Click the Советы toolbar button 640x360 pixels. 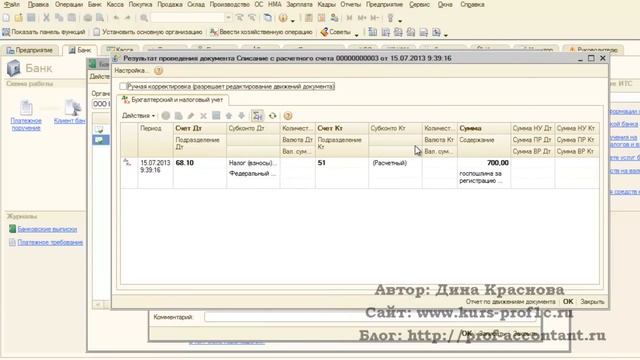coord(336,32)
